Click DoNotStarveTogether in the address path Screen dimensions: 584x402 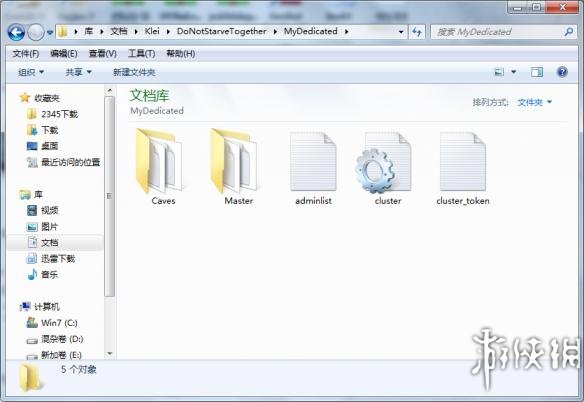pyautogui.click(x=222, y=31)
